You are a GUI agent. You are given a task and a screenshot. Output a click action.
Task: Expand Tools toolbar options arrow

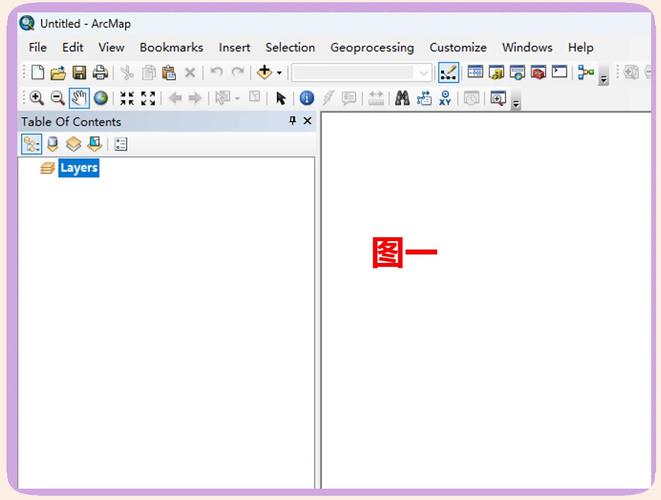coord(516,102)
